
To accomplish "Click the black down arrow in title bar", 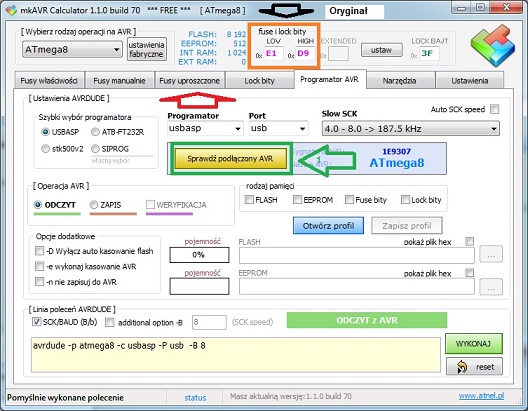I will [286, 11].
